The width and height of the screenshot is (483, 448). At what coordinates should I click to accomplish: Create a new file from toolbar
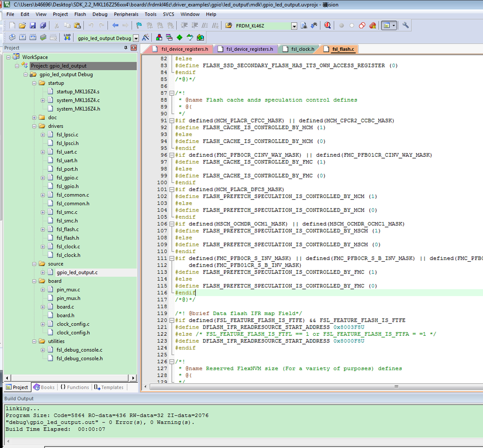(12, 25)
